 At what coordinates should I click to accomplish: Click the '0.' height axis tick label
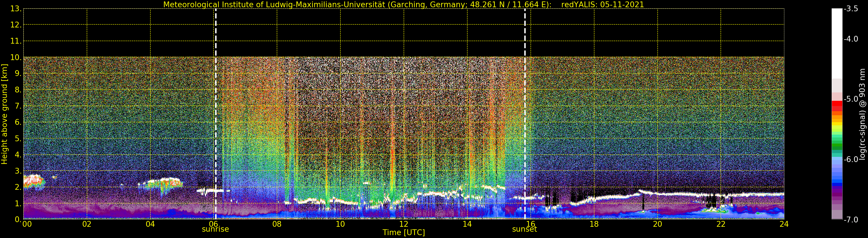tap(18, 220)
